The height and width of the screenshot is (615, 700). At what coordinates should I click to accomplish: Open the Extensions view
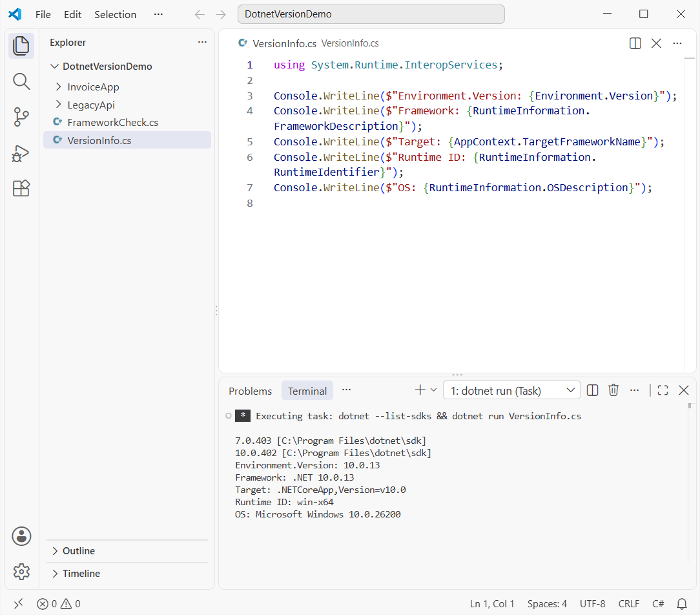click(21, 189)
